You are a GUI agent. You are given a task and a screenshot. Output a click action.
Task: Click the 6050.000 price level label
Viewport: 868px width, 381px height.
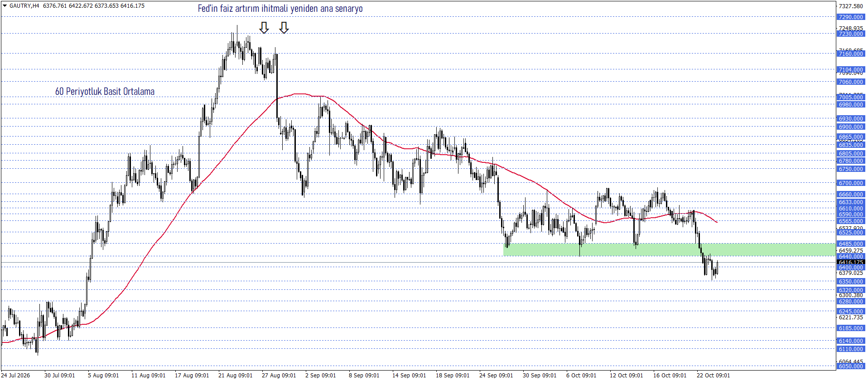pos(851,366)
